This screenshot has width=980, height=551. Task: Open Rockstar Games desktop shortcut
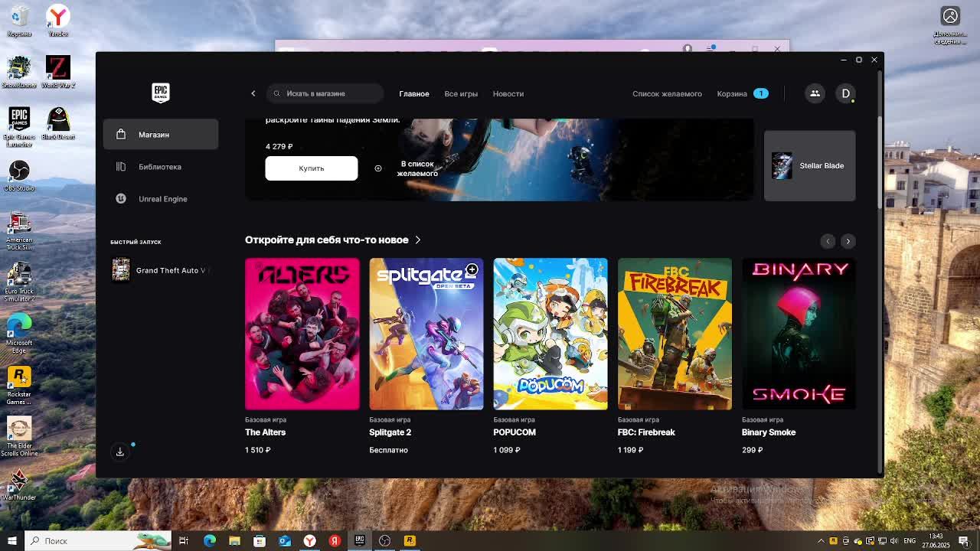[19, 386]
